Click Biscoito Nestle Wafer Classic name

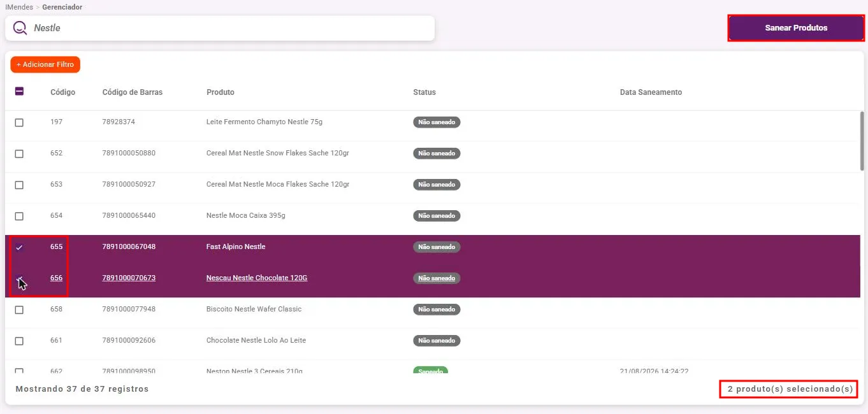pos(254,309)
